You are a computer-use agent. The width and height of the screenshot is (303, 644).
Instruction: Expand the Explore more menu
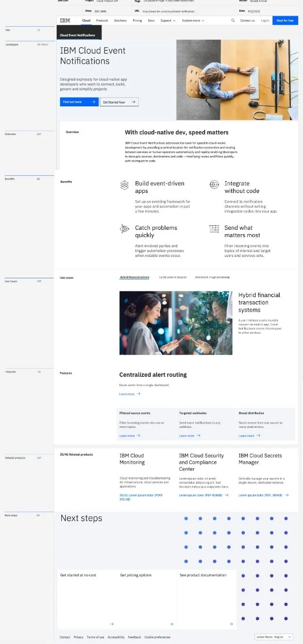click(193, 20)
